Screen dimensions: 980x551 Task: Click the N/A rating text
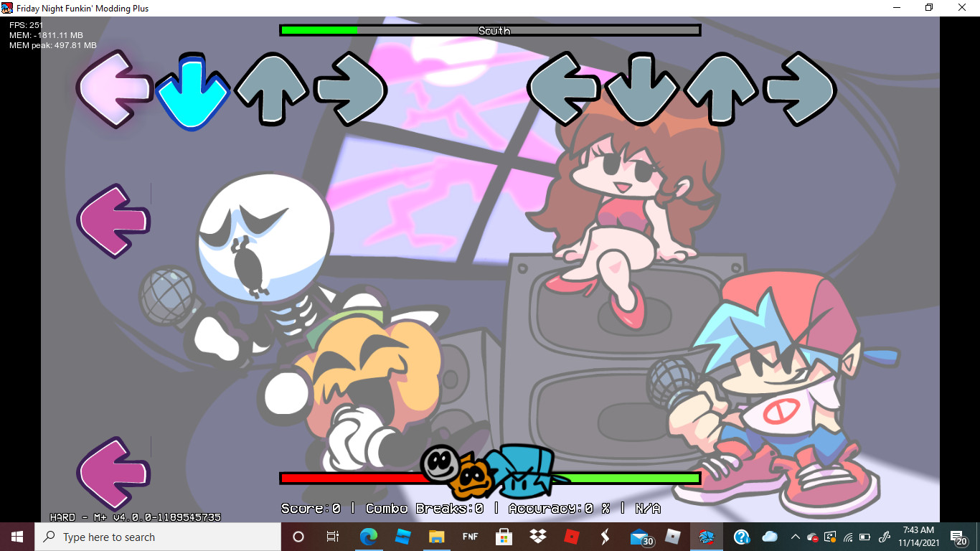pos(648,508)
